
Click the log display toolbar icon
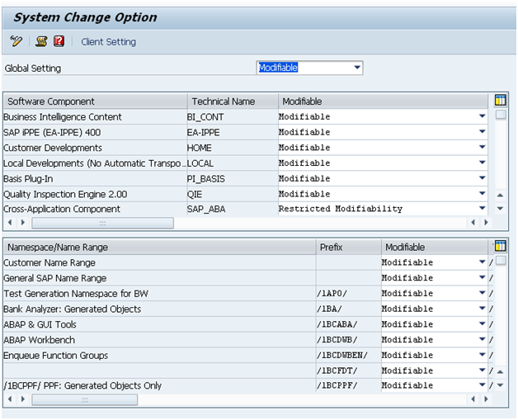[x=41, y=41]
